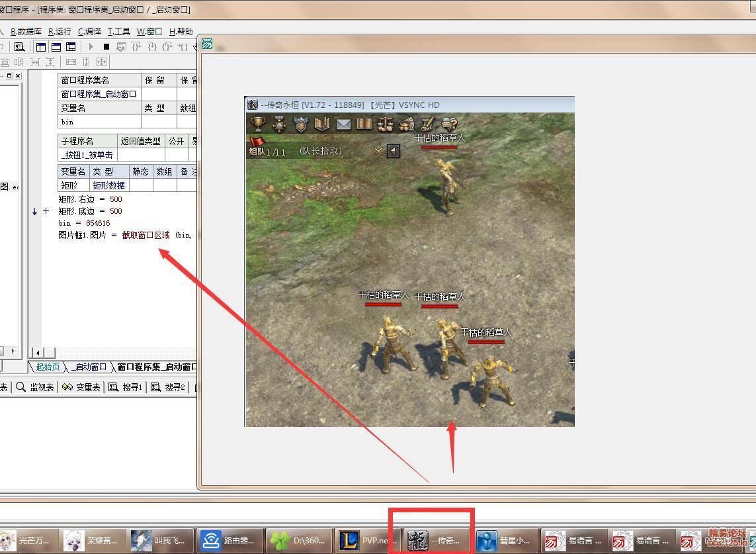Viewport: 756px width, 554px height.
Task: Open the 路由器... taskbar button
Action: click(x=231, y=540)
